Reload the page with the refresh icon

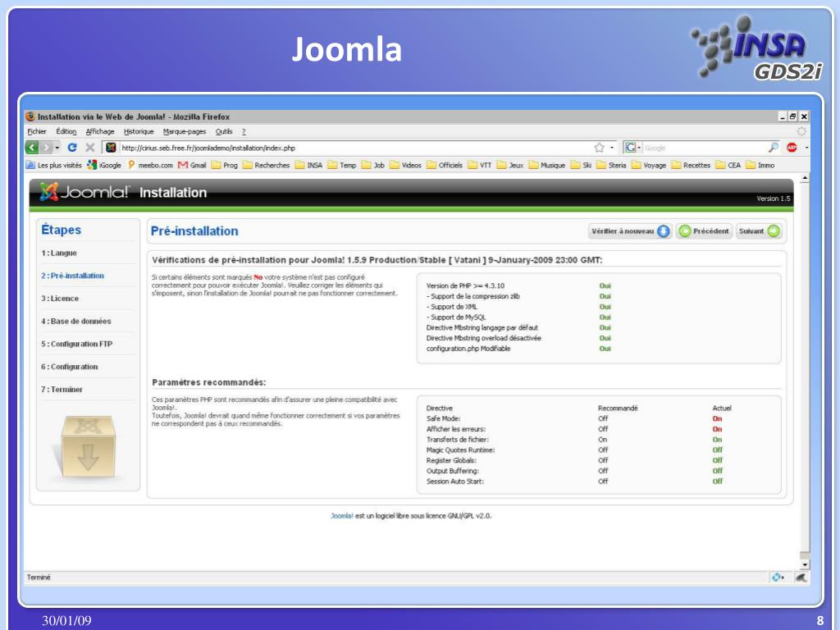point(72,148)
